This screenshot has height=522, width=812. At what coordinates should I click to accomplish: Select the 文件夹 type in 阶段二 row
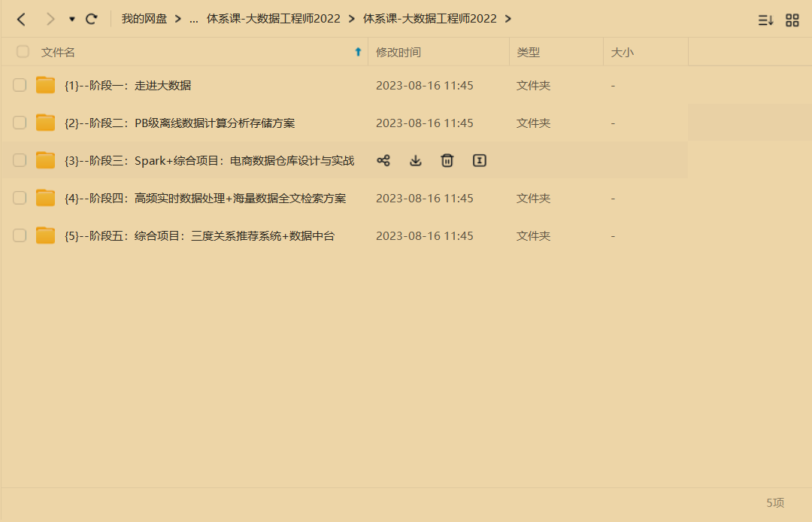pyautogui.click(x=533, y=123)
